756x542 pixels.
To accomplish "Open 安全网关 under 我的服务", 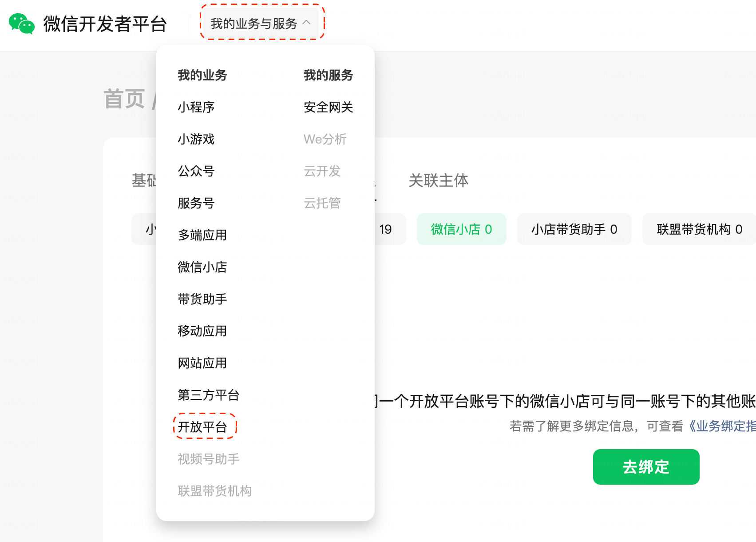I will [x=328, y=107].
